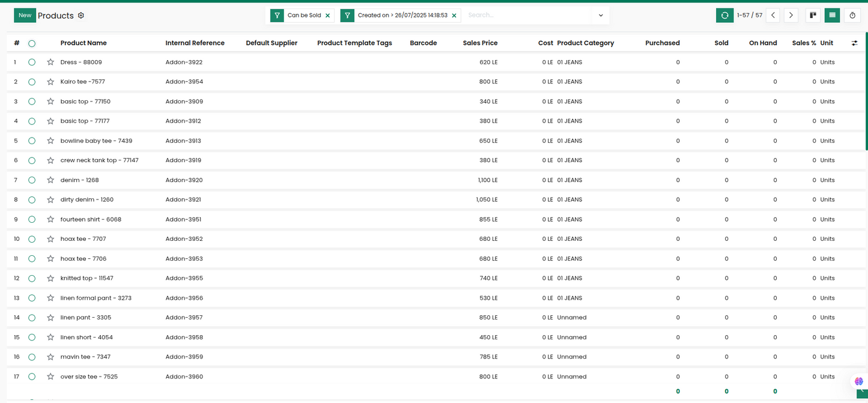The image size is (868, 403).
Task: Mark Kairo tee -7577 as favorite star
Action: point(50,82)
